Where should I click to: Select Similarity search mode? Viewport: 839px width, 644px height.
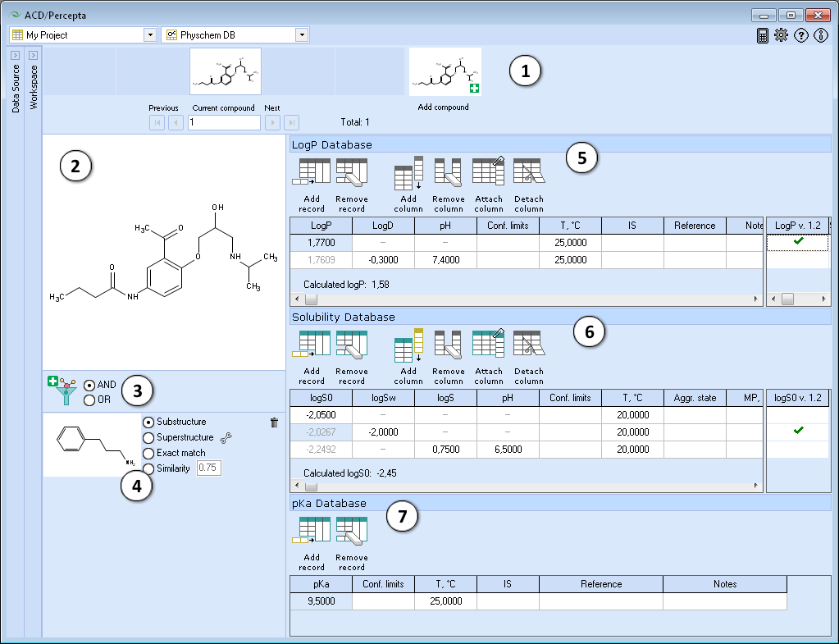click(148, 468)
